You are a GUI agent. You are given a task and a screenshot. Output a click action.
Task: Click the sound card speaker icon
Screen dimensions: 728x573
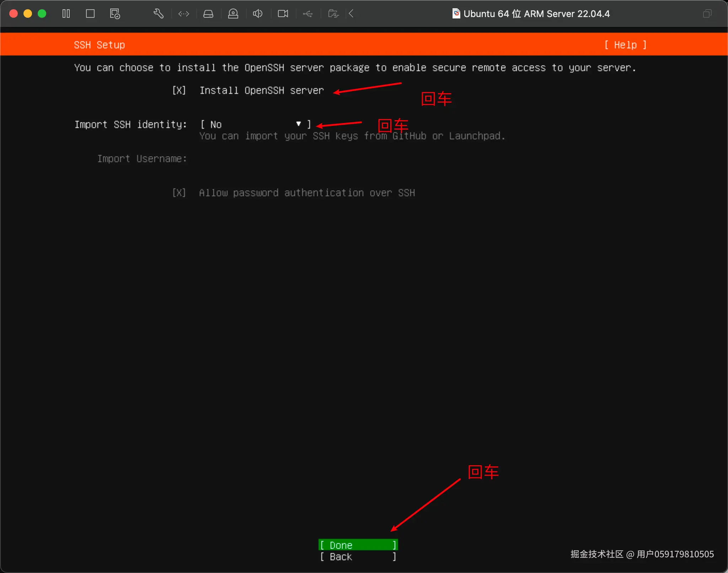click(x=258, y=14)
